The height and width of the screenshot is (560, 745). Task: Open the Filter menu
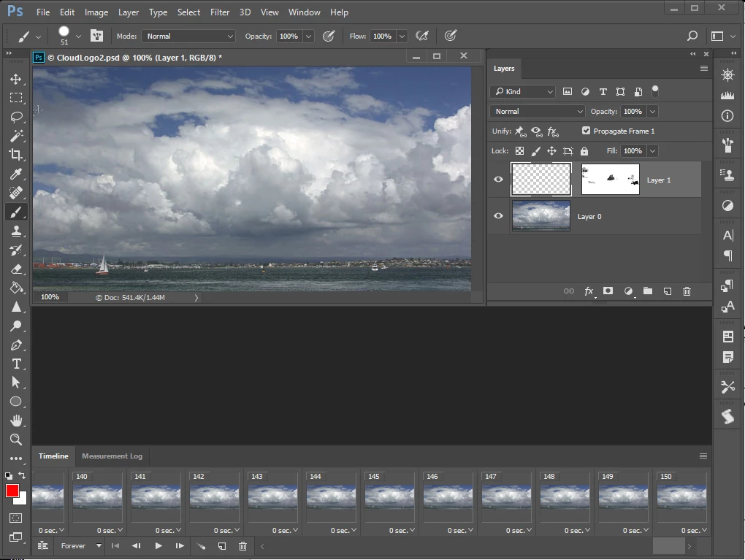pyautogui.click(x=220, y=12)
